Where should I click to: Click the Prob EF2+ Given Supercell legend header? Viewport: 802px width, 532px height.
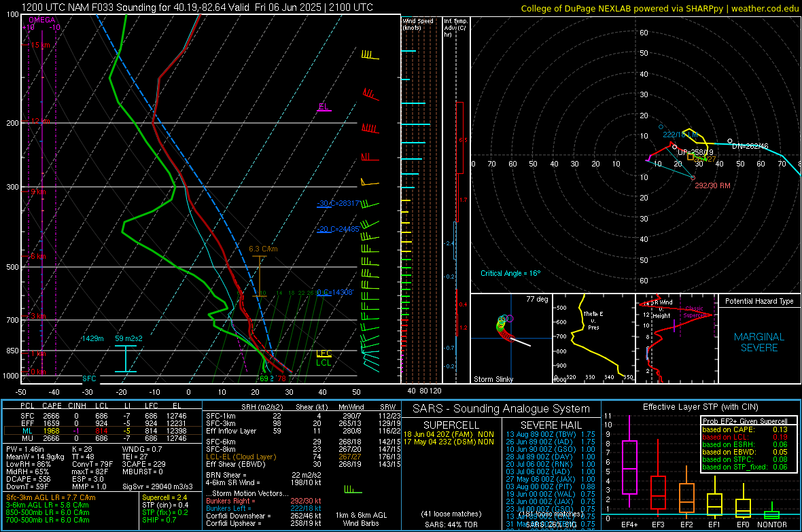tap(745, 421)
